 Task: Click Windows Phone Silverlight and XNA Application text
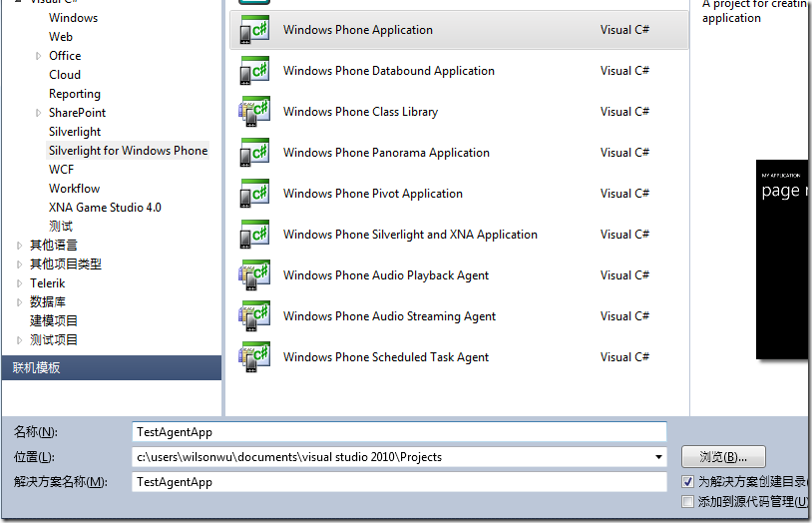410,235
